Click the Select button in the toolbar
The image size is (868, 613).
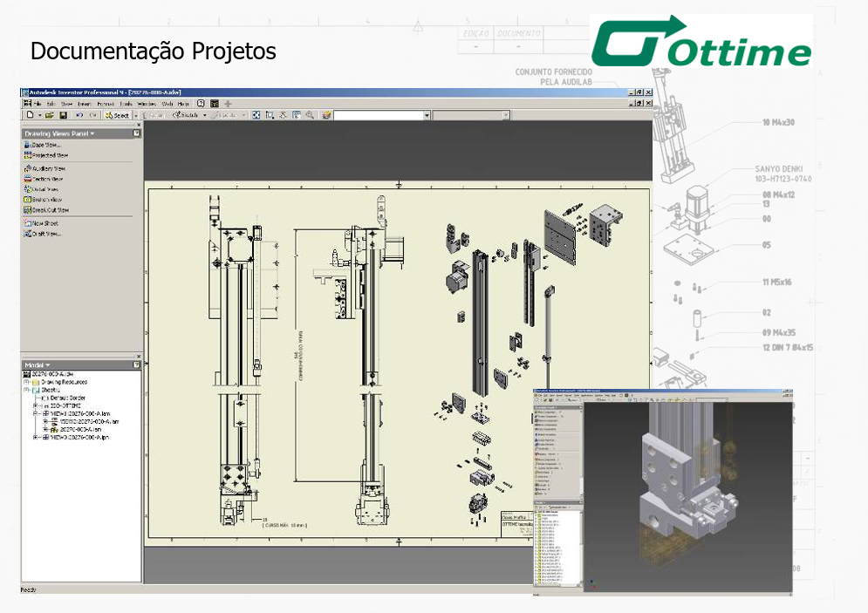pyautogui.click(x=117, y=115)
